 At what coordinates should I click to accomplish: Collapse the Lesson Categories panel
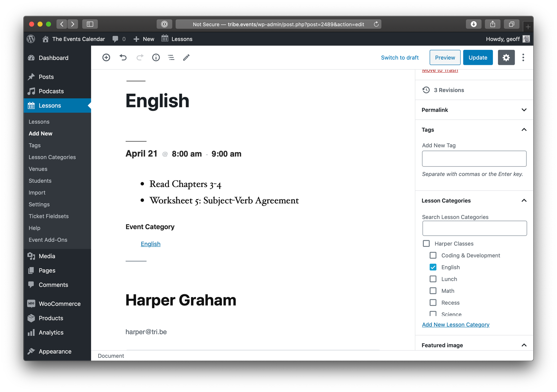[524, 201]
